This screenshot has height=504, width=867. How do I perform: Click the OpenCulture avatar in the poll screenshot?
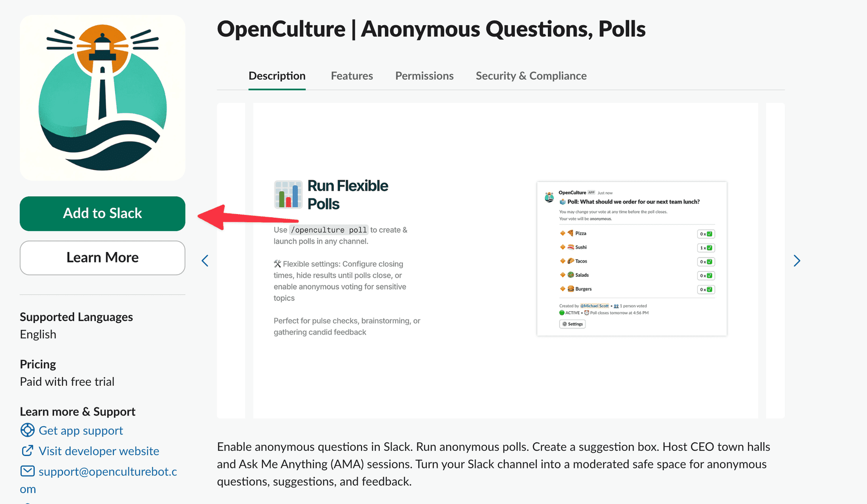click(x=549, y=197)
